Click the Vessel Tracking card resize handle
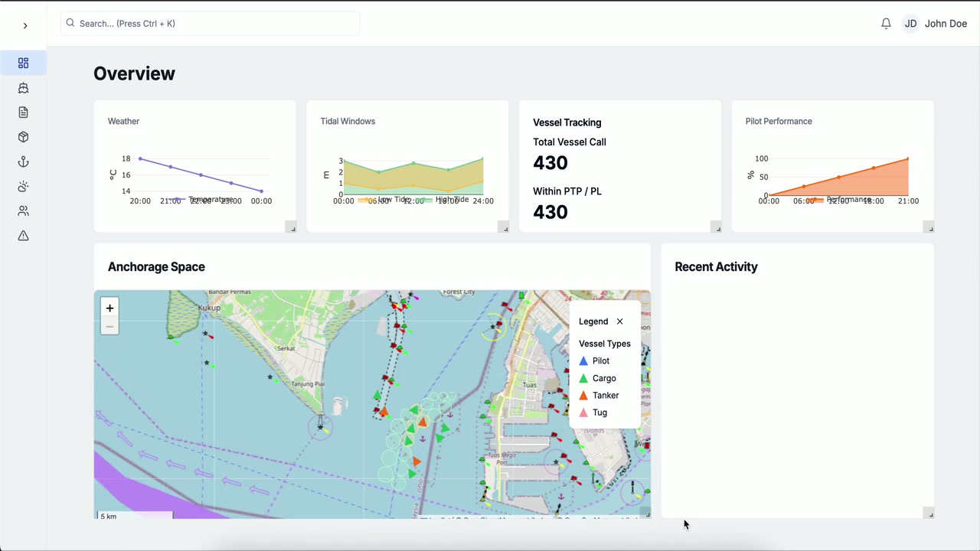 point(716,227)
